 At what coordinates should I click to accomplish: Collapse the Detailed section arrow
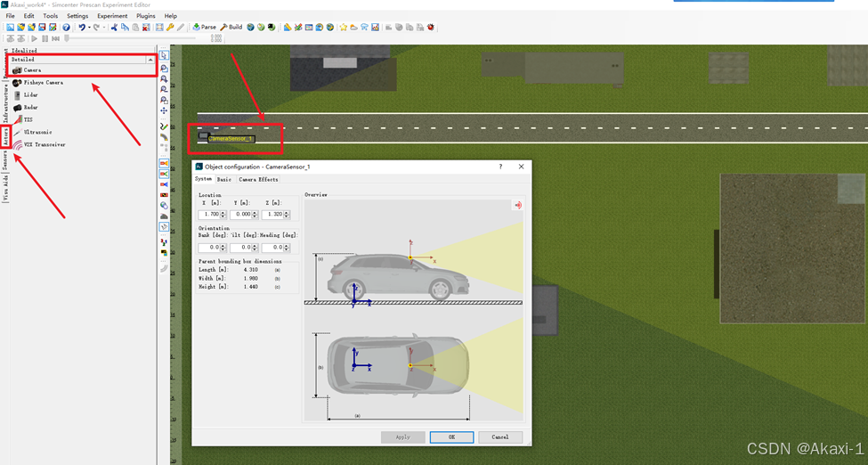pos(150,60)
